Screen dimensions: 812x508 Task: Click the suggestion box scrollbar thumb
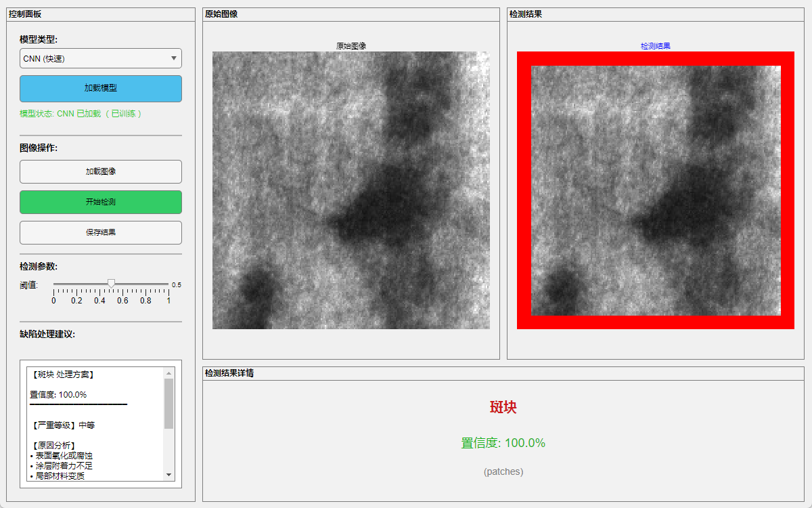(x=169, y=403)
